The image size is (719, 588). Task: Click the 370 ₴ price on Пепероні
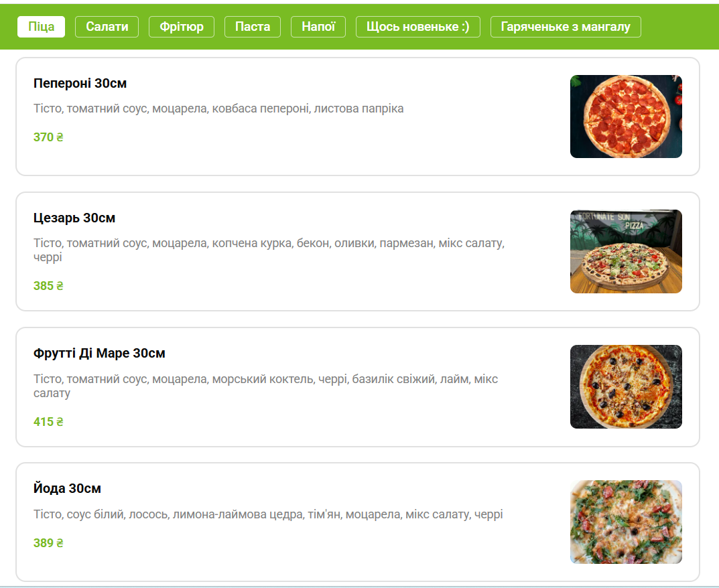[48, 137]
